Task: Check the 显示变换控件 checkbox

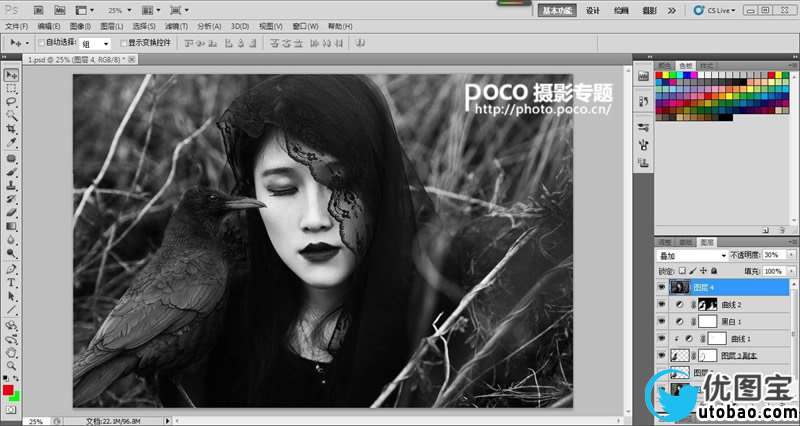Action: (123, 43)
